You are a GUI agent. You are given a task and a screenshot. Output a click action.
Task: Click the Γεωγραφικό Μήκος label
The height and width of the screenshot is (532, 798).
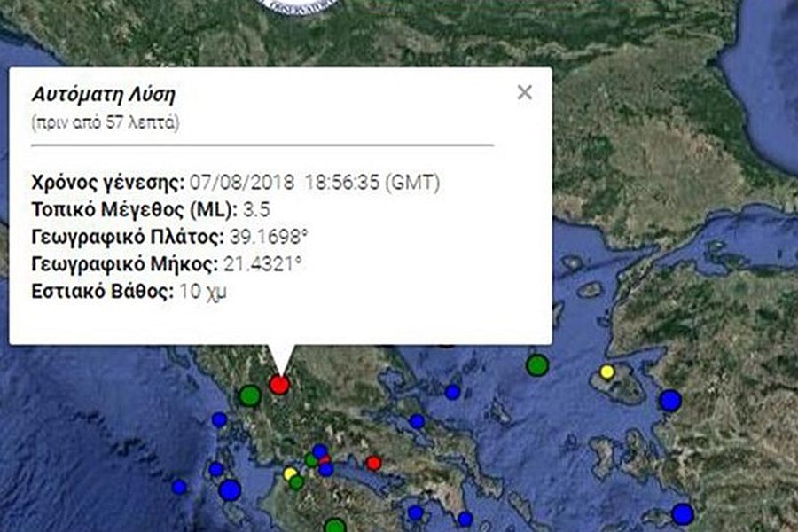[125, 265]
